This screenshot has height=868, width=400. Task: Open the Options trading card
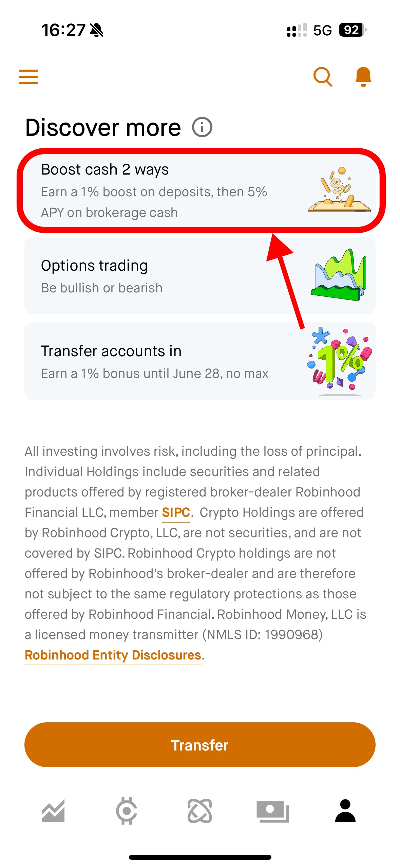(200, 275)
